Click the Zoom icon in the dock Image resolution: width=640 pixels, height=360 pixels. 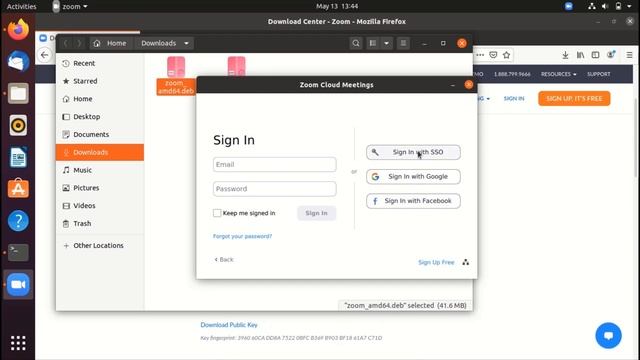(x=18, y=284)
